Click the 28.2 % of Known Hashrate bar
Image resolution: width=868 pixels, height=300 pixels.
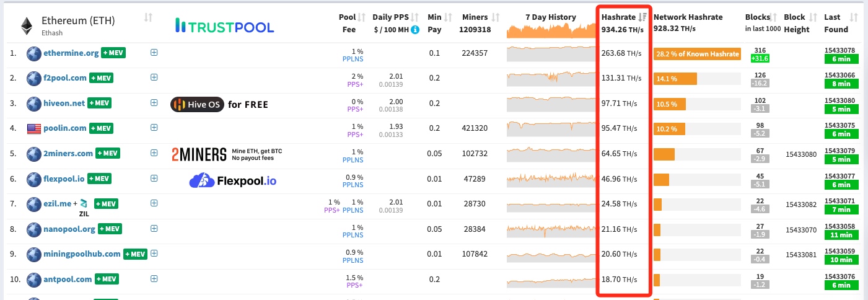click(x=697, y=54)
